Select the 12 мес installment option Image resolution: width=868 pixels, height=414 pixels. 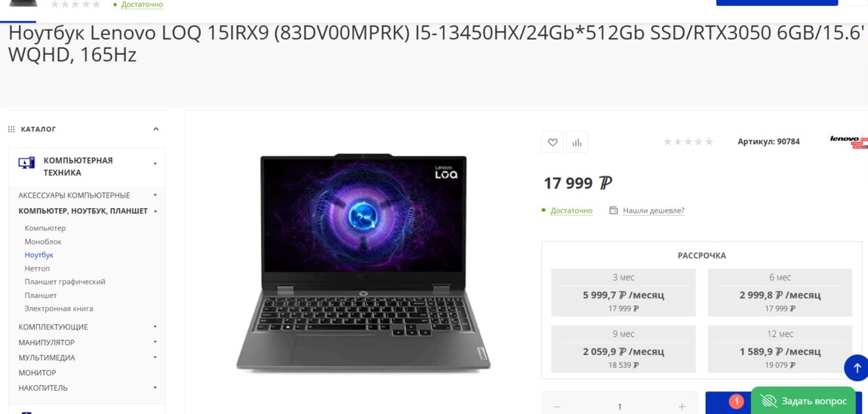coord(780,347)
